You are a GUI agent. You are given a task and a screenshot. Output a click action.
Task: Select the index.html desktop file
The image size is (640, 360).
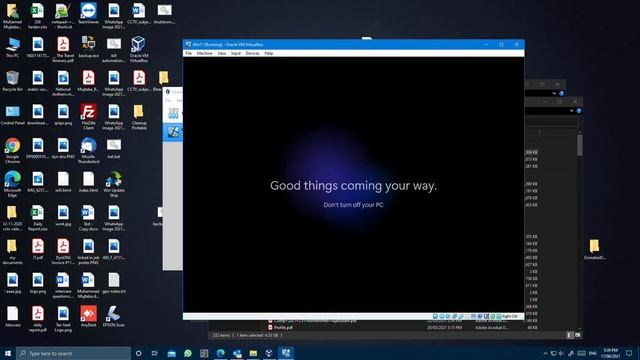89,182
